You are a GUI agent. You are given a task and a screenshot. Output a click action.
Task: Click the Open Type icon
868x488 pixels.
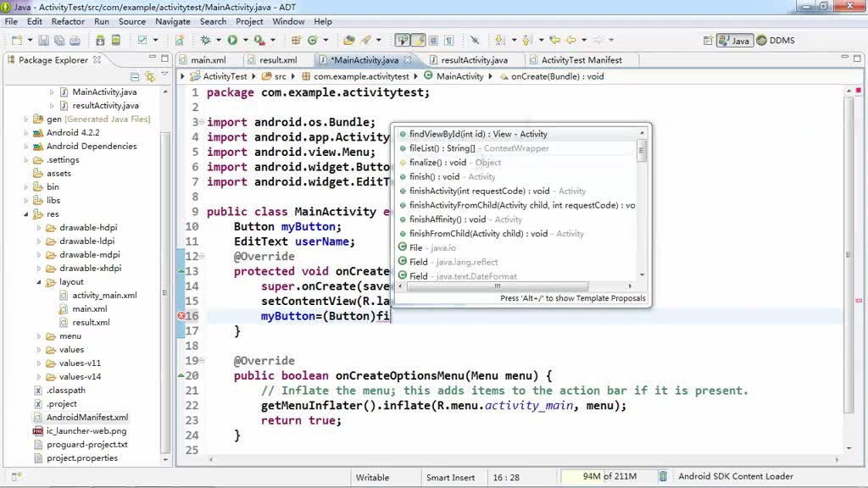click(x=348, y=41)
